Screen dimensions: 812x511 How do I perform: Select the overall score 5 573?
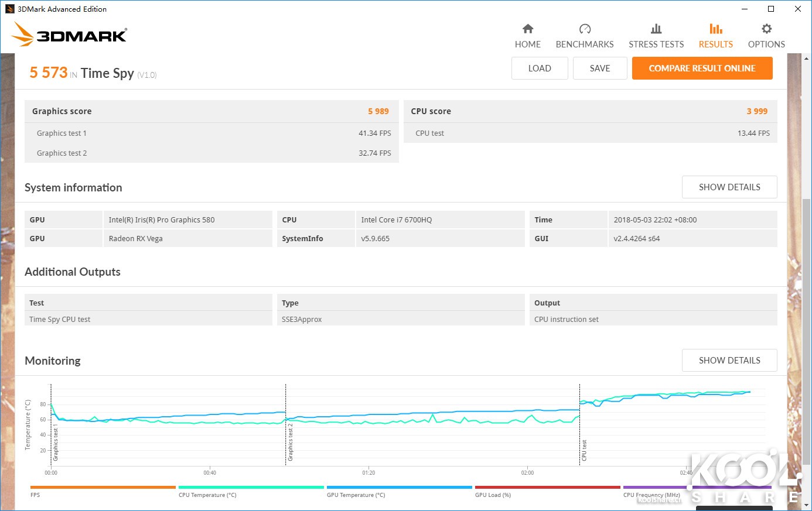tap(49, 73)
